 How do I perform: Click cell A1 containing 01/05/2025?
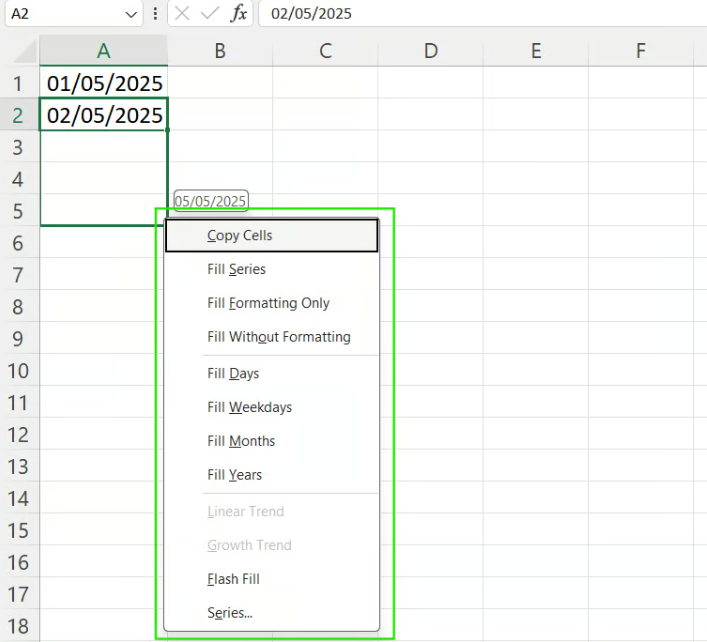click(104, 83)
